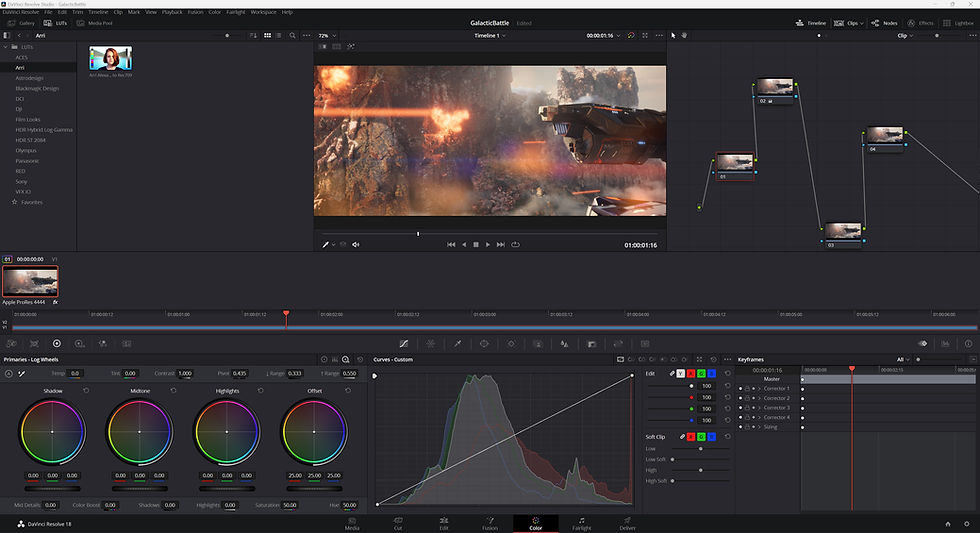Toggle channel gang link in curve Edit row
This screenshot has height=533, width=980.
pyautogui.click(x=672, y=373)
